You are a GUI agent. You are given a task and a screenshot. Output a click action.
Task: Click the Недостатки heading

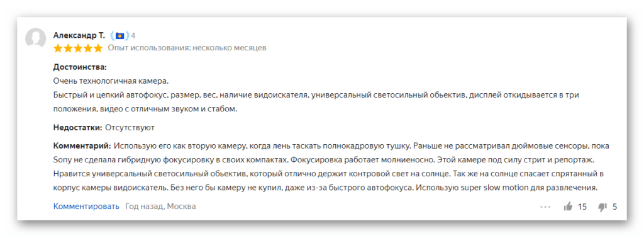click(x=77, y=127)
